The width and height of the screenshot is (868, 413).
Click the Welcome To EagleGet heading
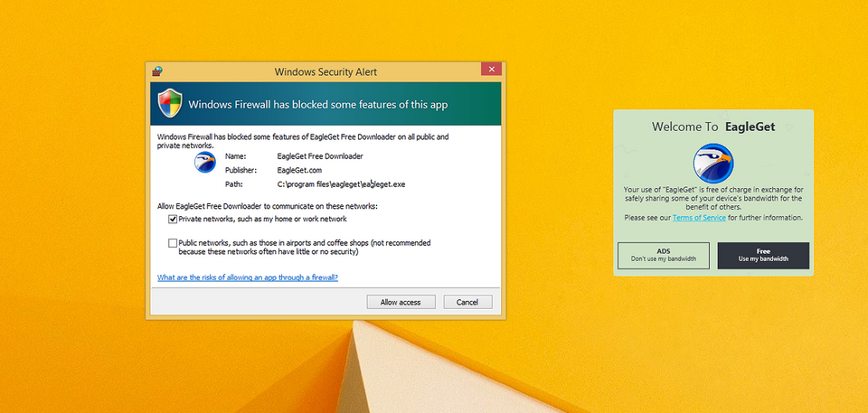point(713,127)
